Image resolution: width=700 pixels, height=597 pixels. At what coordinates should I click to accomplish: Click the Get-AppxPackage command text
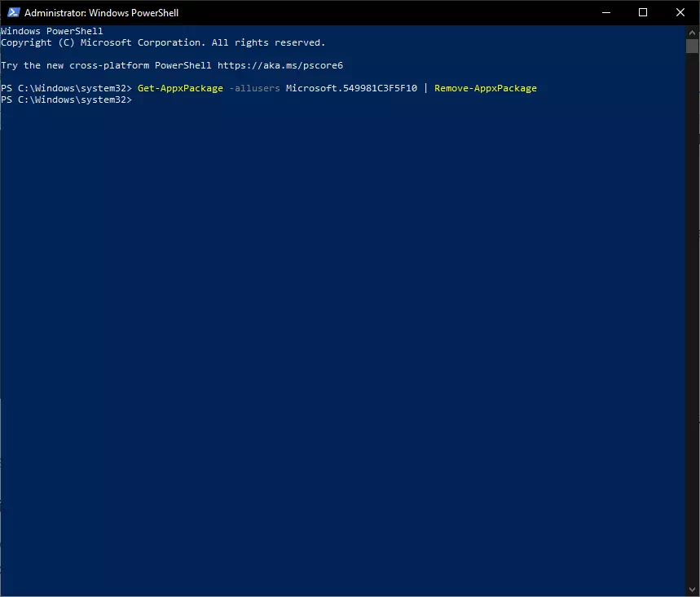pos(180,88)
